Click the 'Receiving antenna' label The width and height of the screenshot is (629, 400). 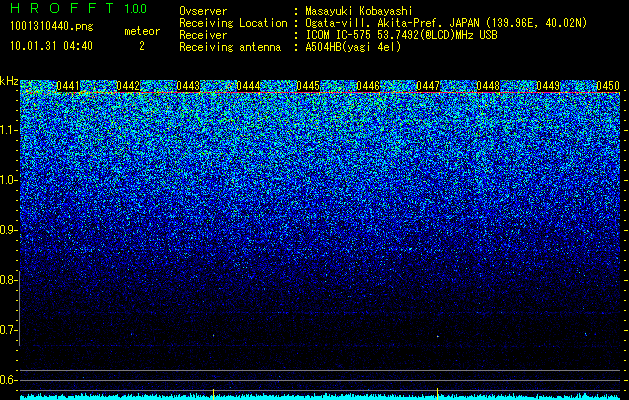(x=230, y=47)
